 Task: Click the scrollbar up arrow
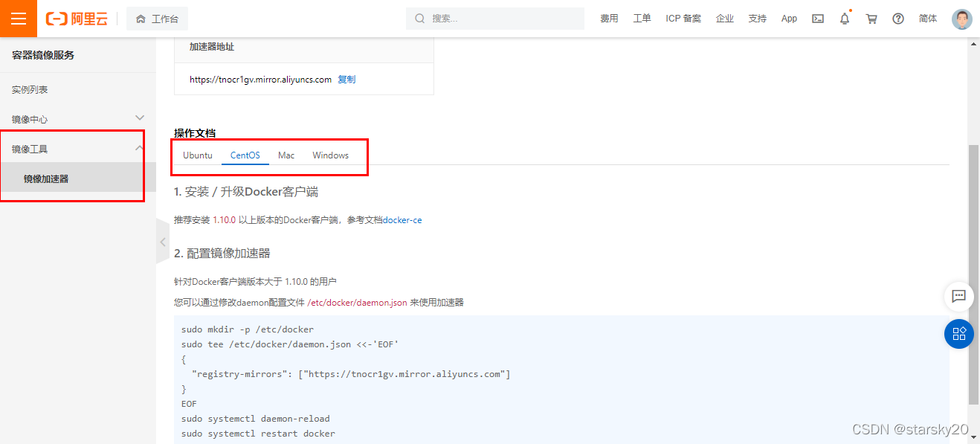(974, 44)
